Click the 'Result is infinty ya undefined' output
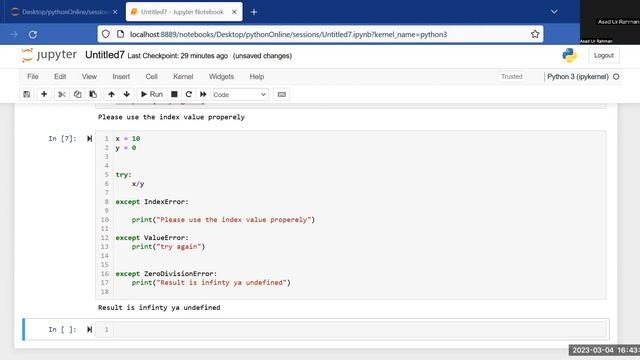This screenshot has height=360, width=640. [x=159, y=307]
